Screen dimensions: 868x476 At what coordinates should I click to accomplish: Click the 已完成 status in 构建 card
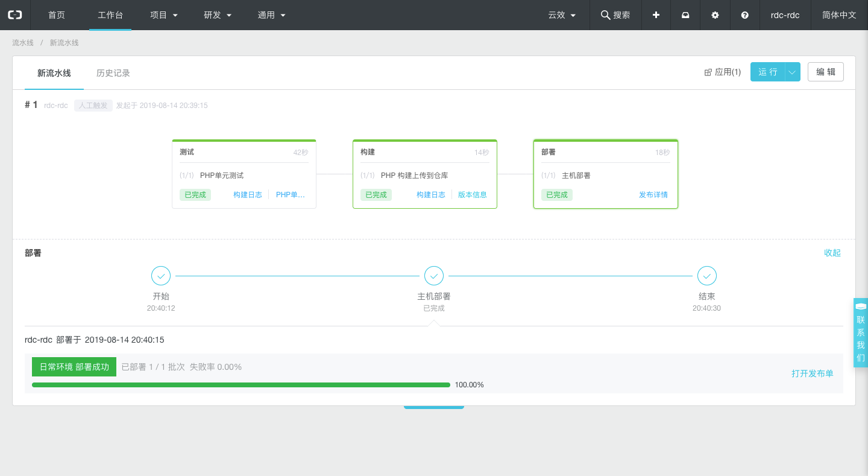coord(376,195)
